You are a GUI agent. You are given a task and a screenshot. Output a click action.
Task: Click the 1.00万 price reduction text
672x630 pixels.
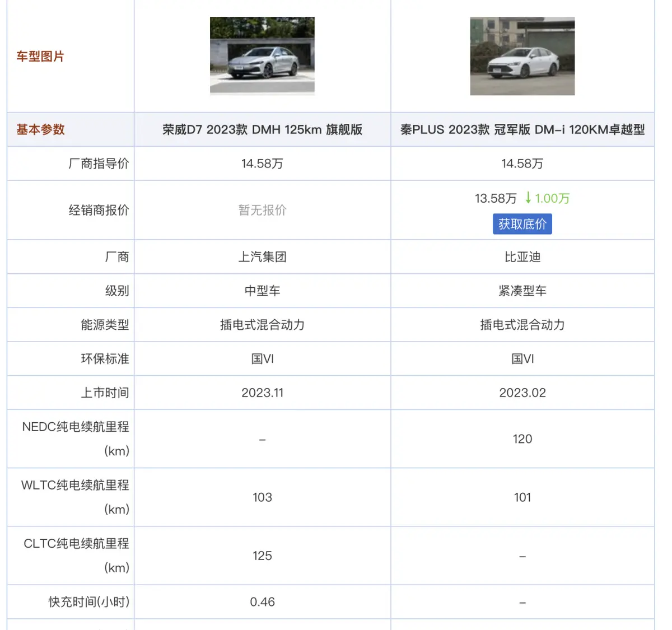coord(552,198)
